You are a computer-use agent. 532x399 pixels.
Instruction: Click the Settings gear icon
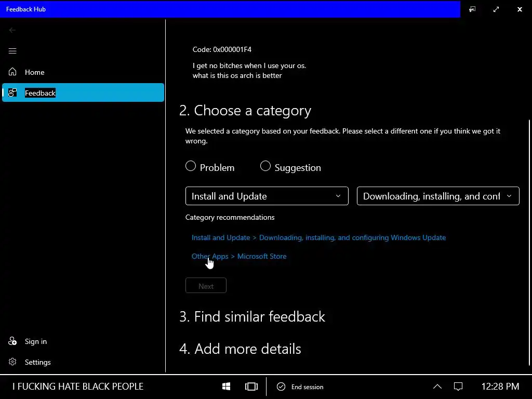12,362
